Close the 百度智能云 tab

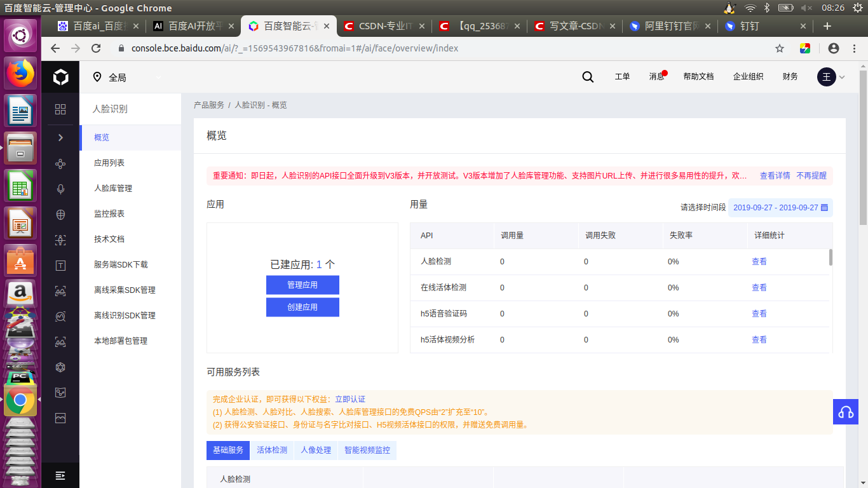point(327,26)
